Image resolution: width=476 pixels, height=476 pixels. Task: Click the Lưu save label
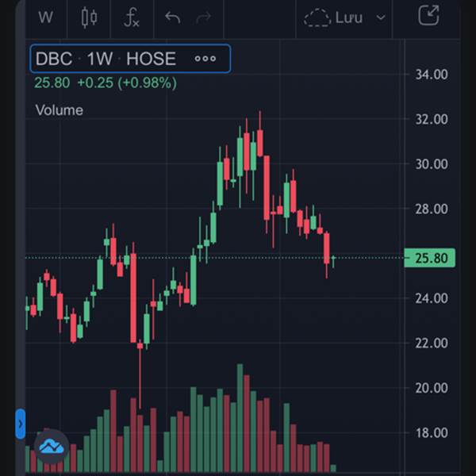click(x=349, y=17)
